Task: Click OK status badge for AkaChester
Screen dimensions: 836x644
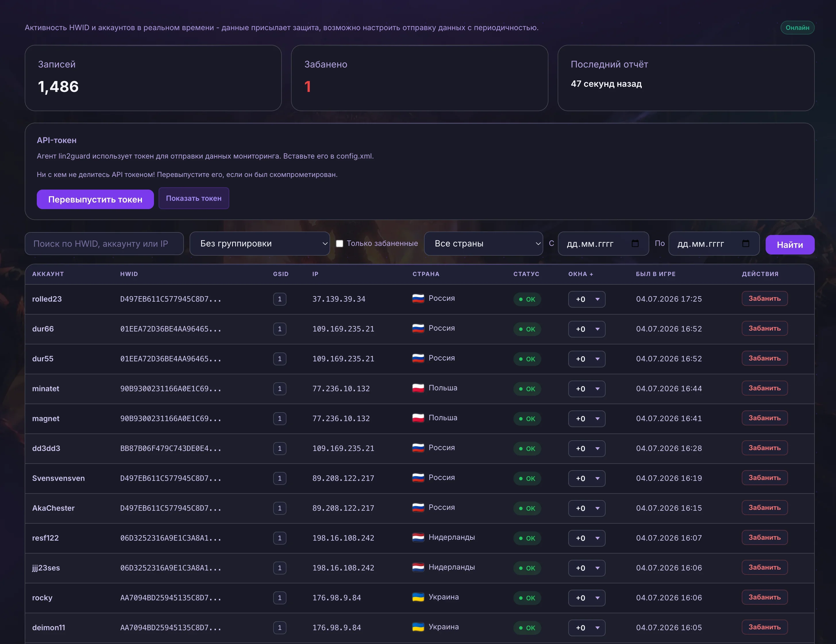Action: coord(527,508)
